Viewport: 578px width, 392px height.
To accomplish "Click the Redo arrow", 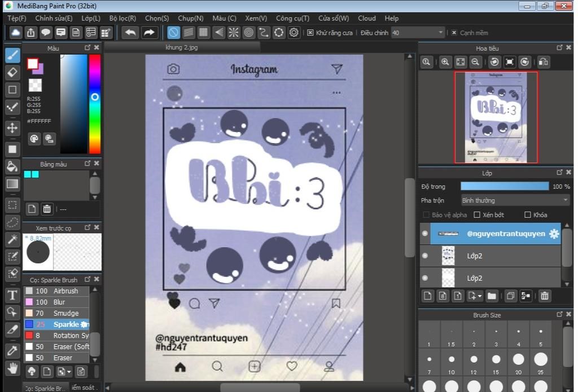I will [x=149, y=32].
